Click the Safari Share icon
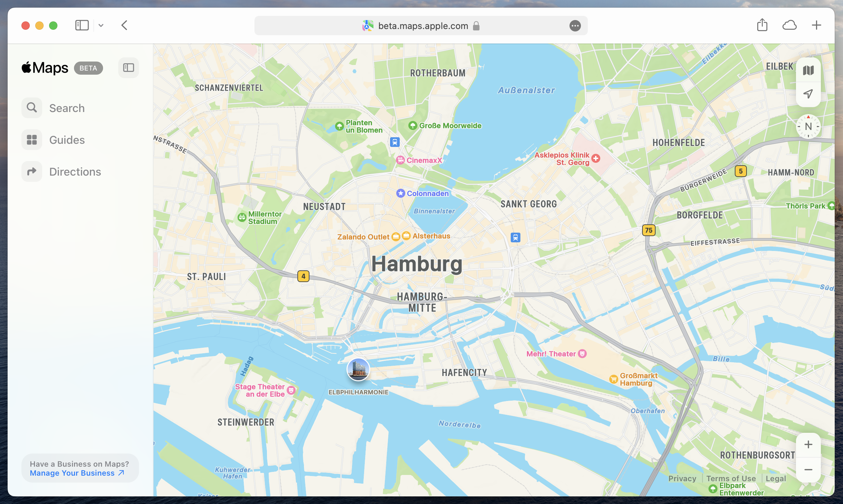This screenshot has width=843, height=504. coord(762,25)
